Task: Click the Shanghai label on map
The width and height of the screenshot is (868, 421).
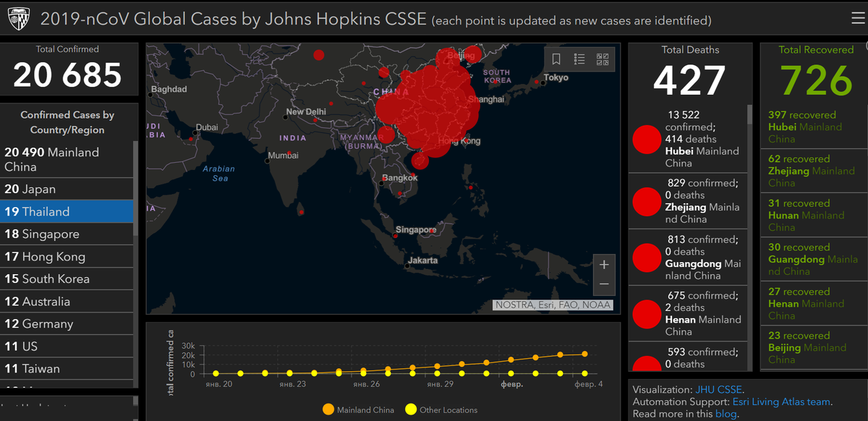Action: click(x=485, y=99)
